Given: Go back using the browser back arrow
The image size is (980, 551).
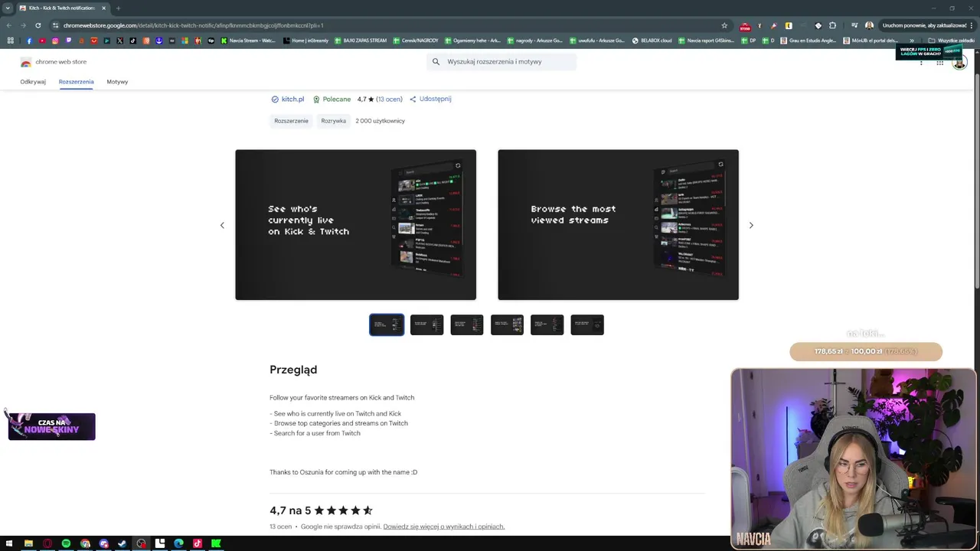Looking at the screenshot, I should pos(8,25).
